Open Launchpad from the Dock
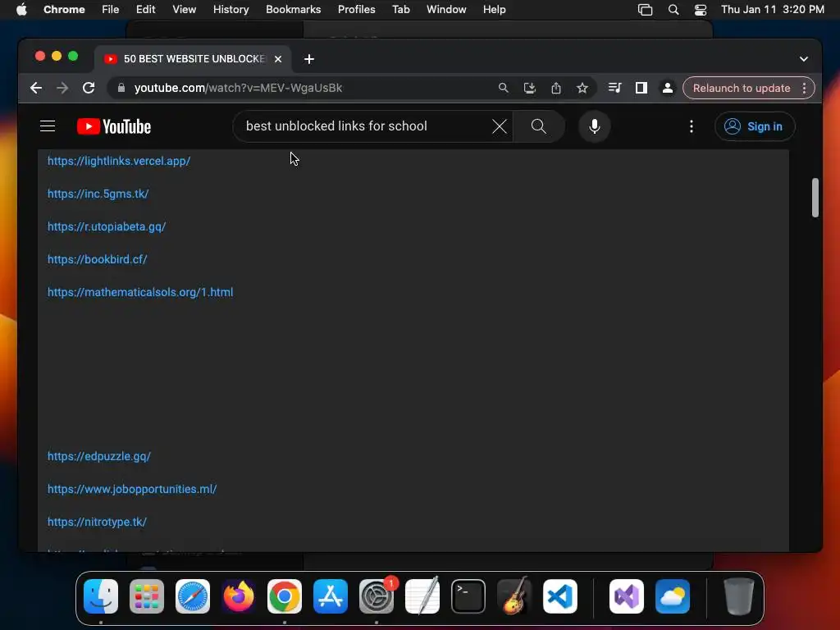This screenshot has width=840, height=630. click(x=147, y=596)
